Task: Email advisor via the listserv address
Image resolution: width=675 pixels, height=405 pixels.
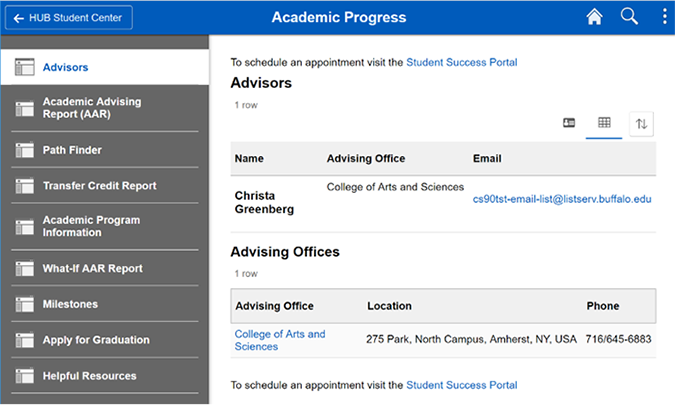Action: (562, 199)
